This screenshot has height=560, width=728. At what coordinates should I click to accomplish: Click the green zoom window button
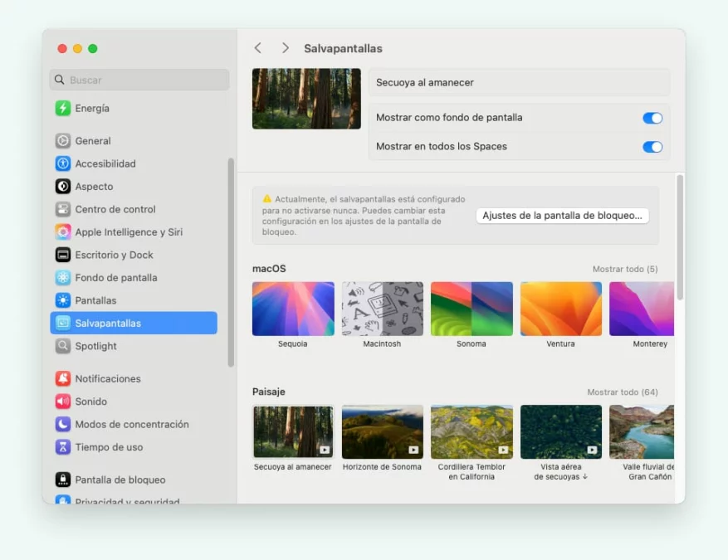[x=93, y=48]
